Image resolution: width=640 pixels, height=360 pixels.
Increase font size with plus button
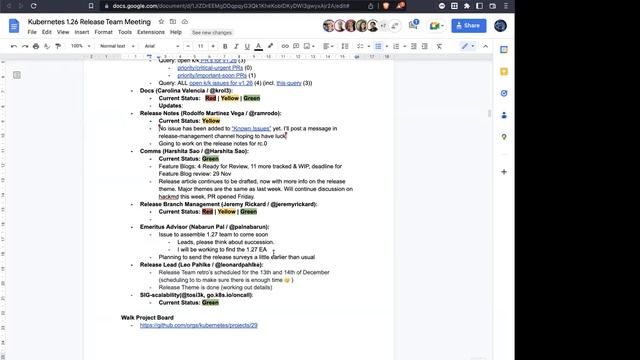pos(213,46)
